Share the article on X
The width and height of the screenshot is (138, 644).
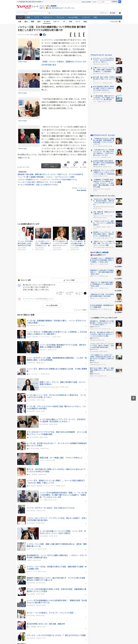(x=41, y=35)
